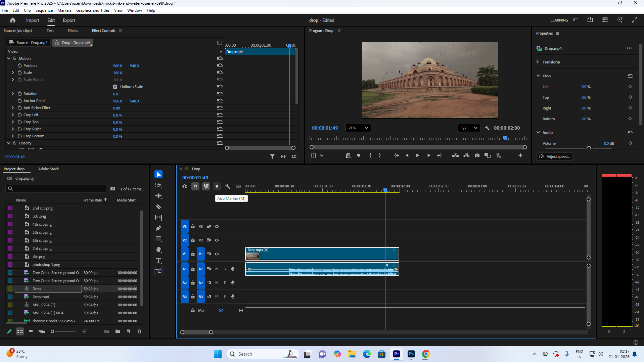The width and height of the screenshot is (644, 362).
Task: Open the 21% zoom level dropdown
Action: click(358, 128)
